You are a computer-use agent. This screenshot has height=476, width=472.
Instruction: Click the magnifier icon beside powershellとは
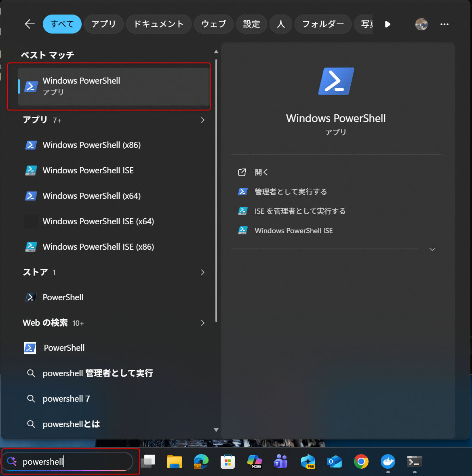pyautogui.click(x=31, y=424)
